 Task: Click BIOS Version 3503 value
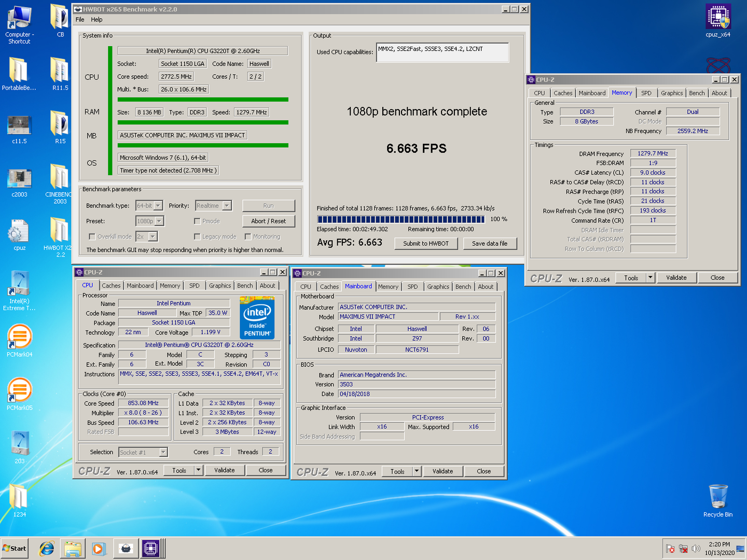(417, 384)
